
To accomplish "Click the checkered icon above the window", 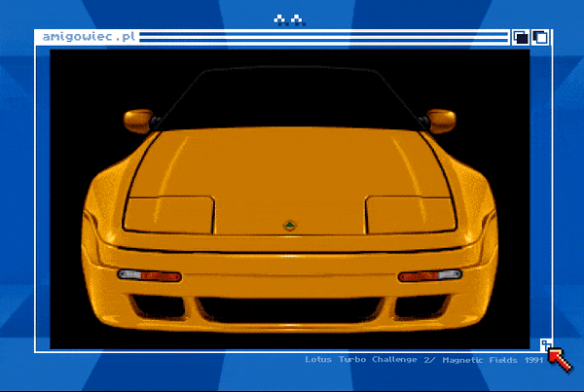I will pyautogui.click(x=290, y=20).
